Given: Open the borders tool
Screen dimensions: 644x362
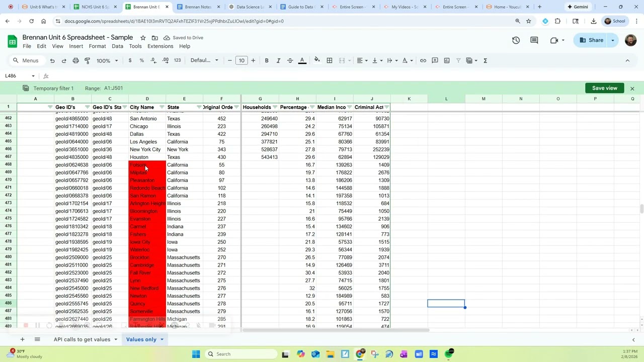Looking at the screenshot, I should [x=330, y=60].
